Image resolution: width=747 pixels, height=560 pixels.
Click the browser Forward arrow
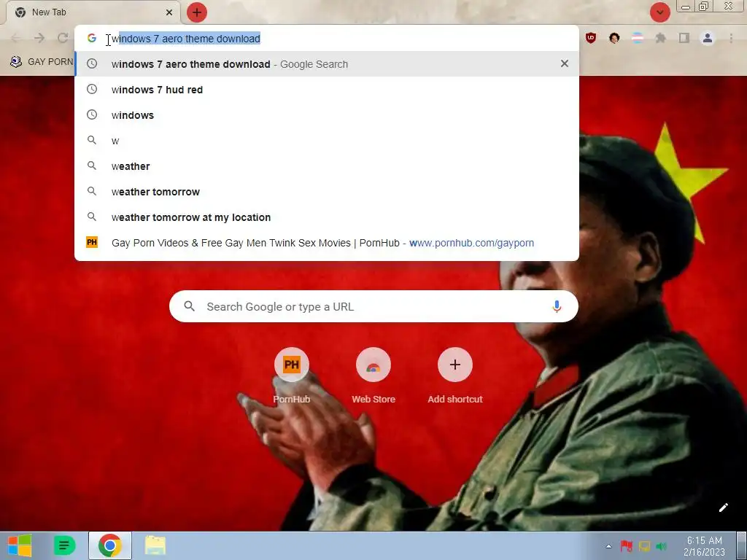tap(39, 38)
